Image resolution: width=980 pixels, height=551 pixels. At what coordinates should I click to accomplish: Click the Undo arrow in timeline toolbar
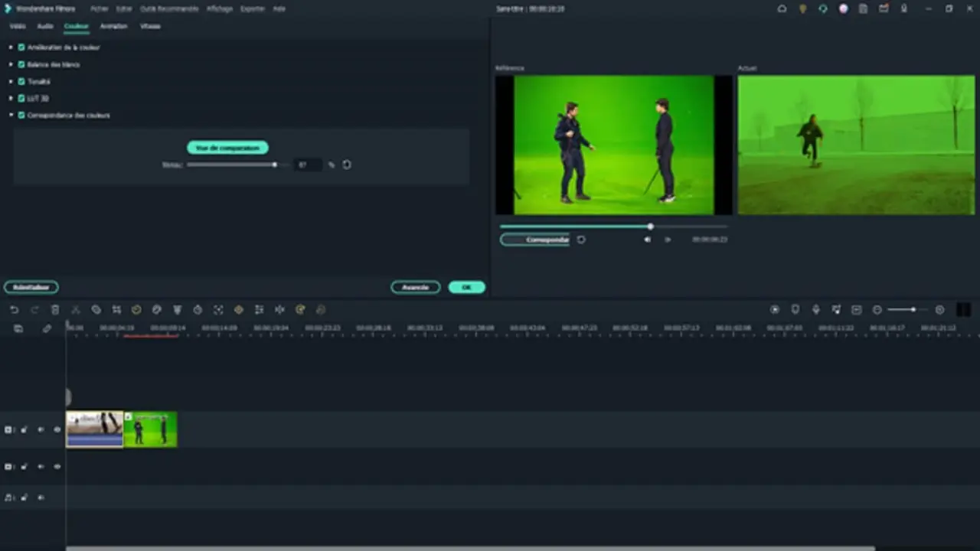click(14, 310)
